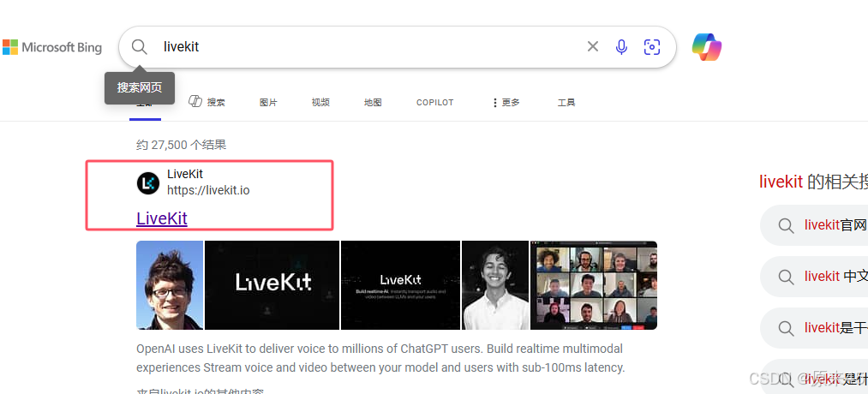
Task: Expand the 更多 more menu
Action: pyautogui.click(x=506, y=103)
